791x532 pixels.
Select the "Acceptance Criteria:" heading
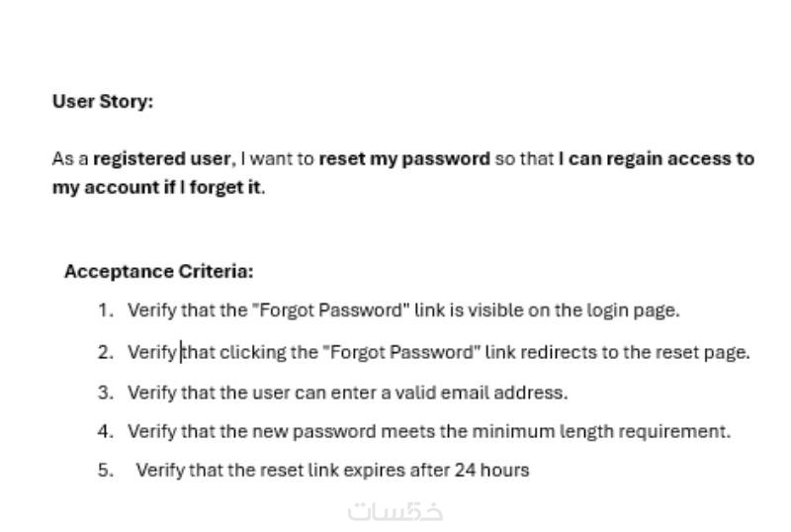pyautogui.click(x=158, y=271)
